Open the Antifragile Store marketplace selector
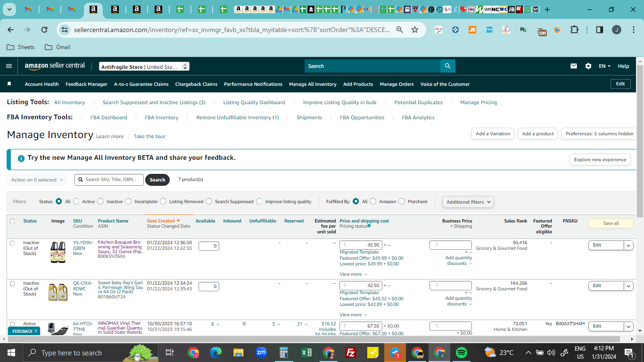Screen dimensions: 644x362 [x=144, y=67]
